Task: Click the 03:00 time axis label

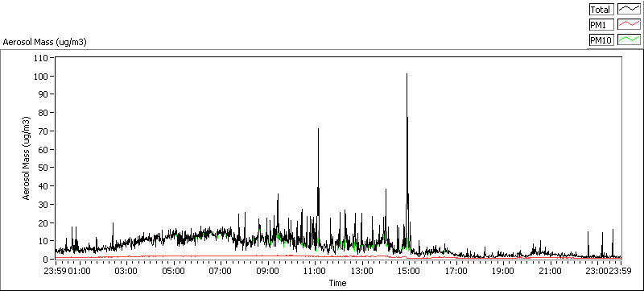Action: click(126, 271)
